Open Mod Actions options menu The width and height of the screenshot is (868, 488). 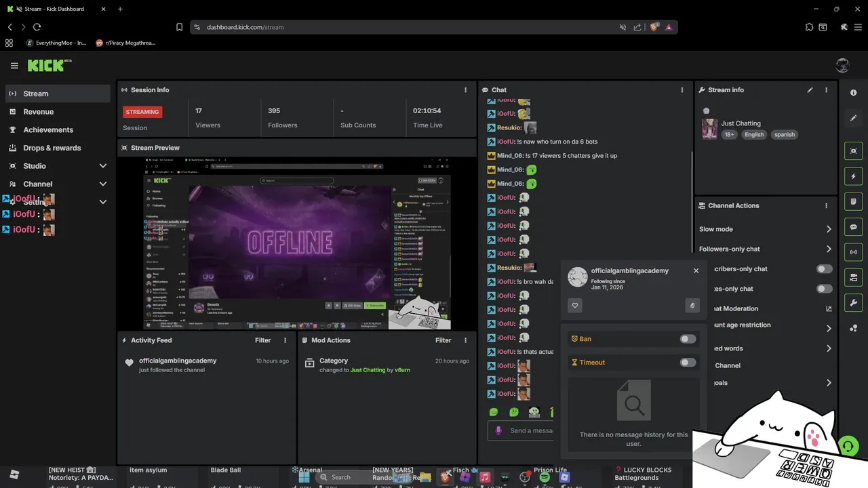[x=465, y=340]
